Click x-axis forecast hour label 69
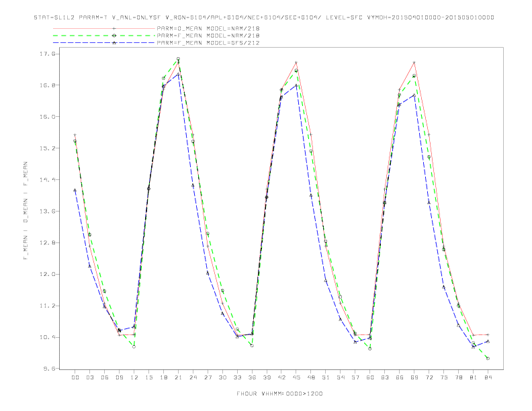Image resolution: width=532 pixels, height=411 pixels. coord(414,377)
